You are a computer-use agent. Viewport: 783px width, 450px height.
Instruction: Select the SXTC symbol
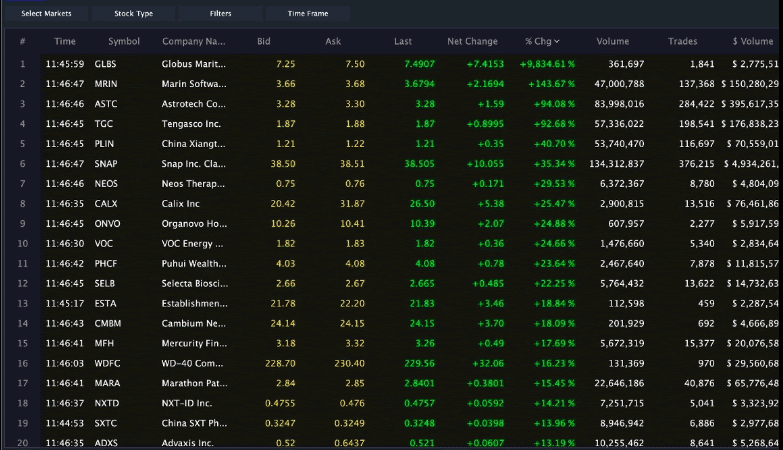point(106,424)
